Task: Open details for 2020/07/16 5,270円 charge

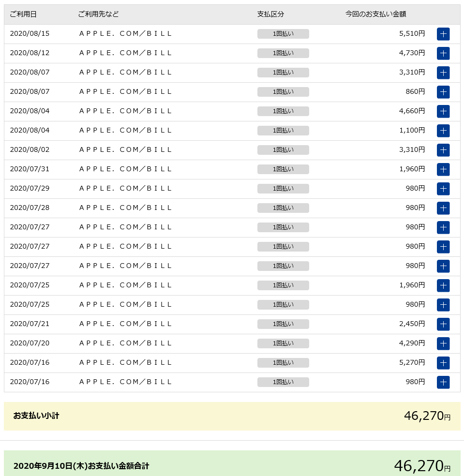Action: coord(443,363)
